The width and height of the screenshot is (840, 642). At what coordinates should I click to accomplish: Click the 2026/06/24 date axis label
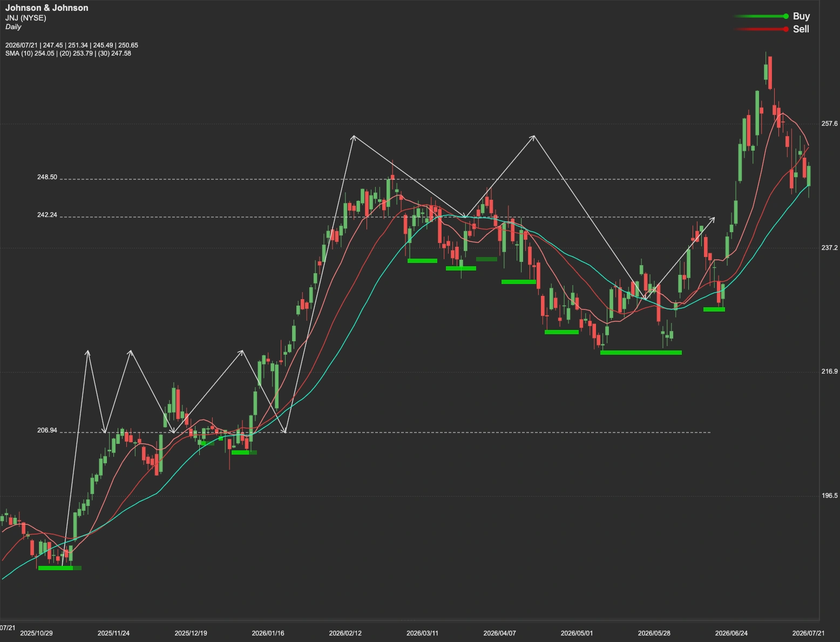(731, 633)
